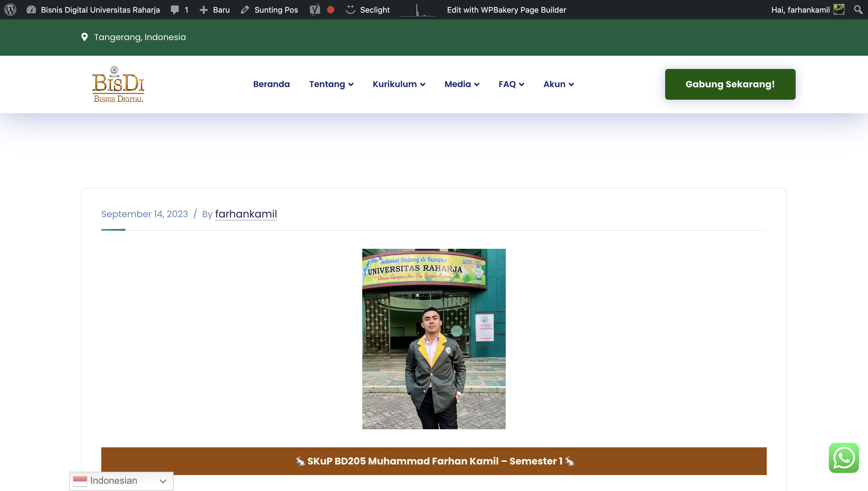The width and height of the screenshot is (868, 491).
Task: Click the red Yoast status dot
Action: click(x=331, y=9)
